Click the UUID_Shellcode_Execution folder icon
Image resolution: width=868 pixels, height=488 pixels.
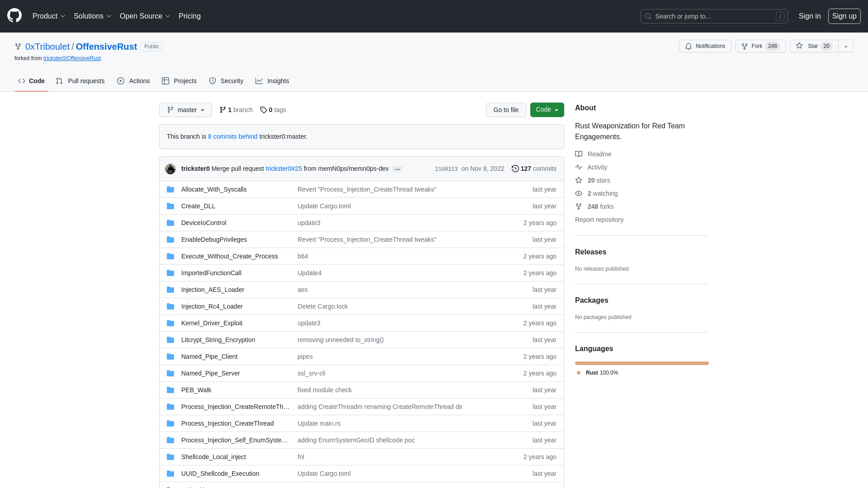[x=170, y=474]
